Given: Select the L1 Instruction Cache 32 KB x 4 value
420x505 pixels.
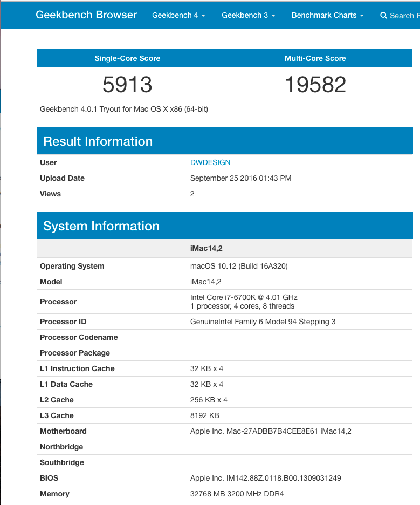Looking at the screenshot, I should (x=206, y=368).
